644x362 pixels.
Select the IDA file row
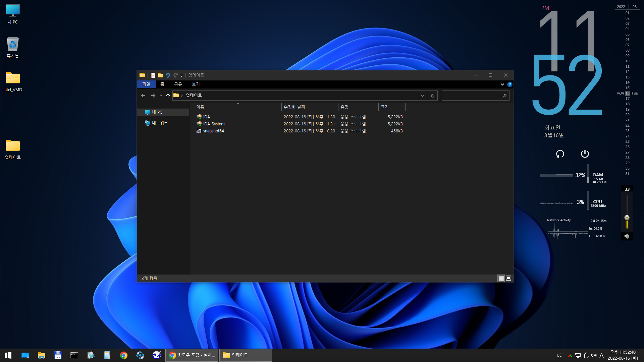pos(300,117)
